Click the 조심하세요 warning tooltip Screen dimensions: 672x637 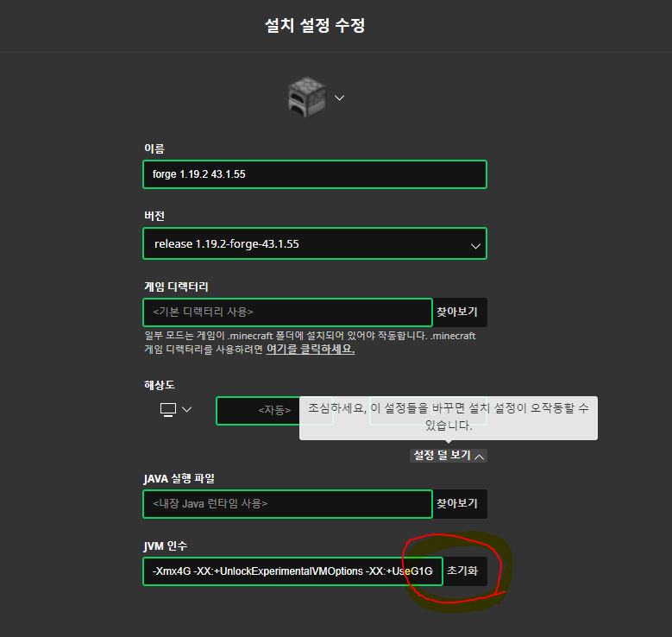click(449, 418)
